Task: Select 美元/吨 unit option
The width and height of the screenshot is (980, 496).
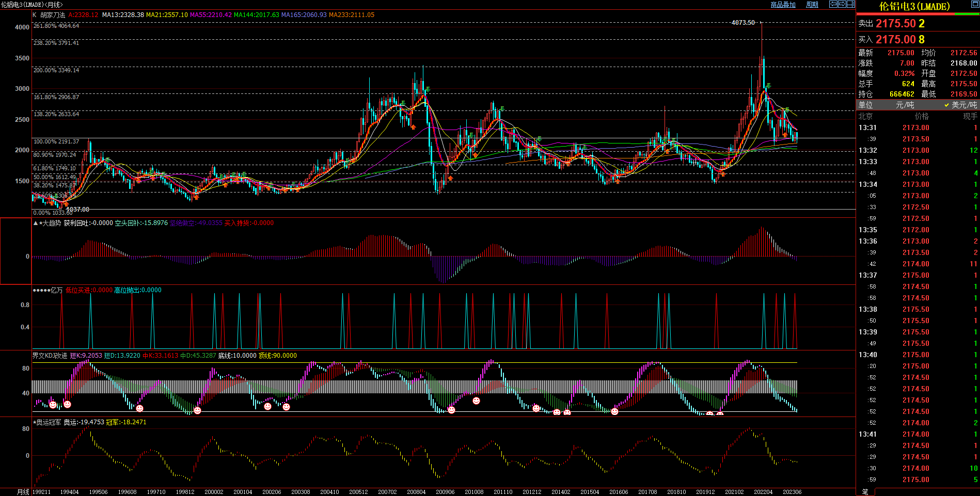Action: click(963, 105)
